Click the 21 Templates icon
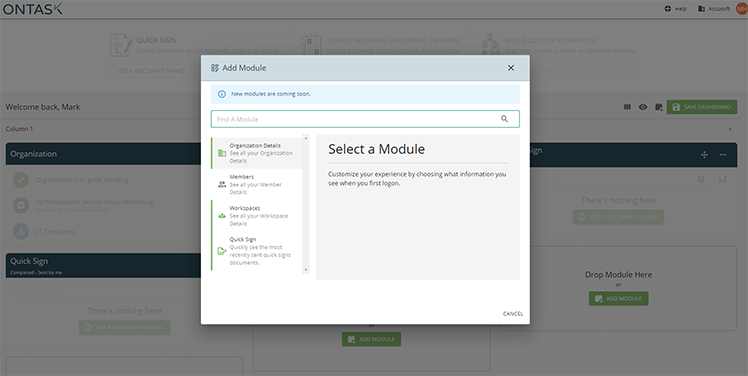Image resolution: width=748 pixels, height=376 pixels. (x=21, y=231)
